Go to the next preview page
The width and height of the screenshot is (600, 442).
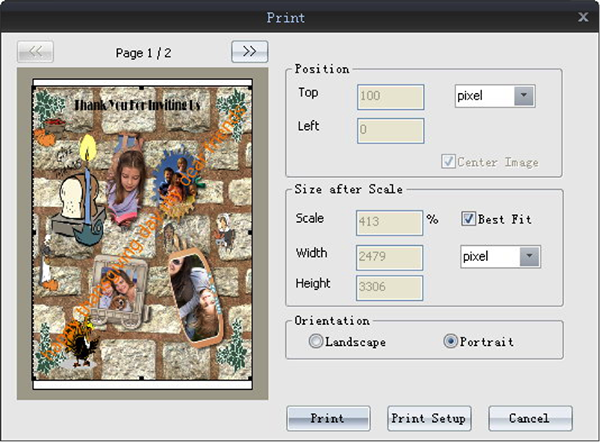[249, 51]
